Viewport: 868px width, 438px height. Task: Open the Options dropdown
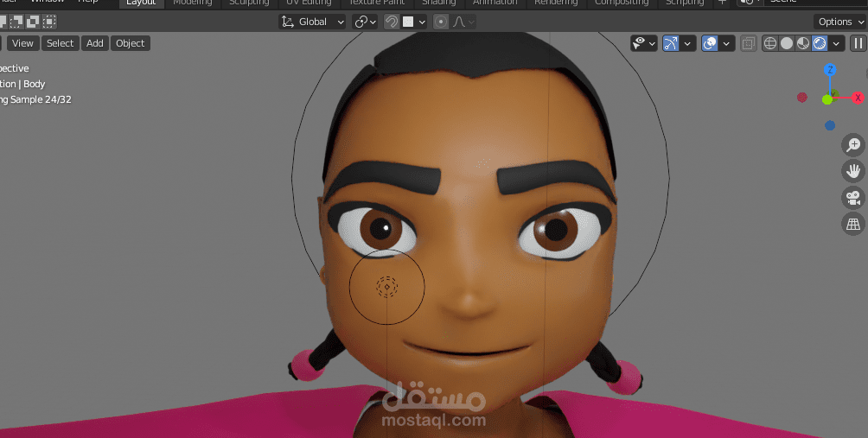(839, 22)
